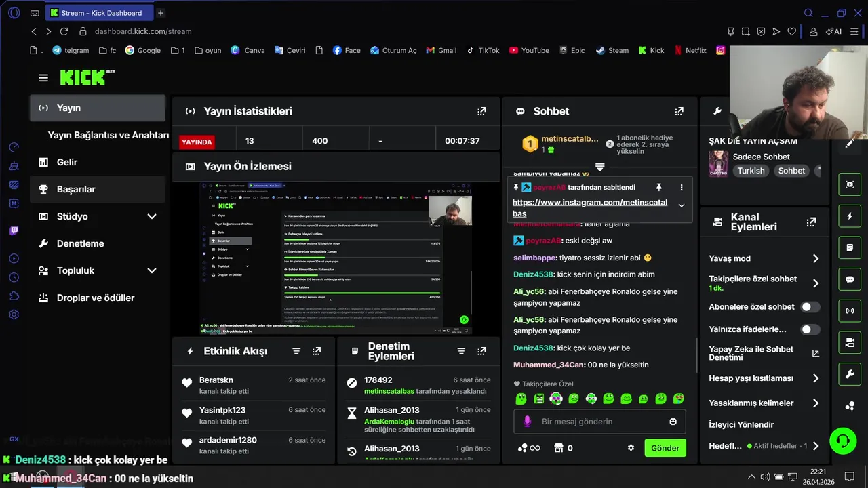Screen dimensions: 868x488
Task: Open the channel points store icon
Action: (x=559, y=448)
